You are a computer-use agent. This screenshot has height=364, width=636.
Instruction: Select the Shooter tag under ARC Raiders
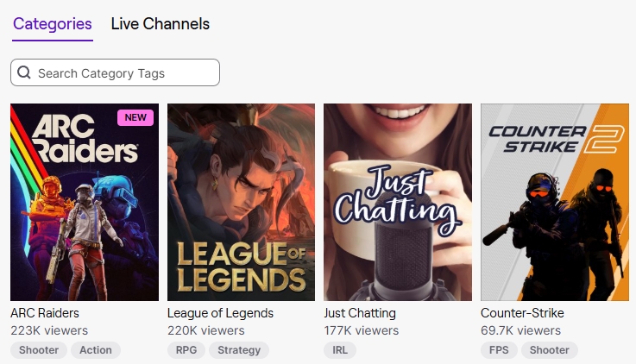coord(39,350)
